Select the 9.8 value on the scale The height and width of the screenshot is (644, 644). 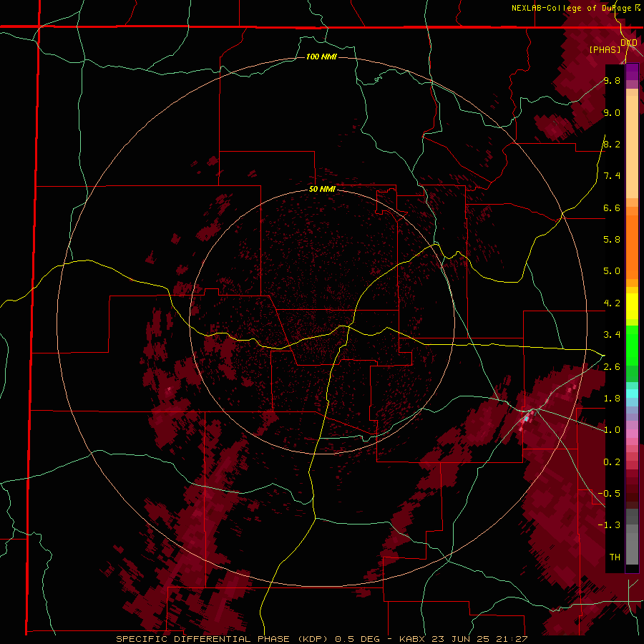click(612, 80)
